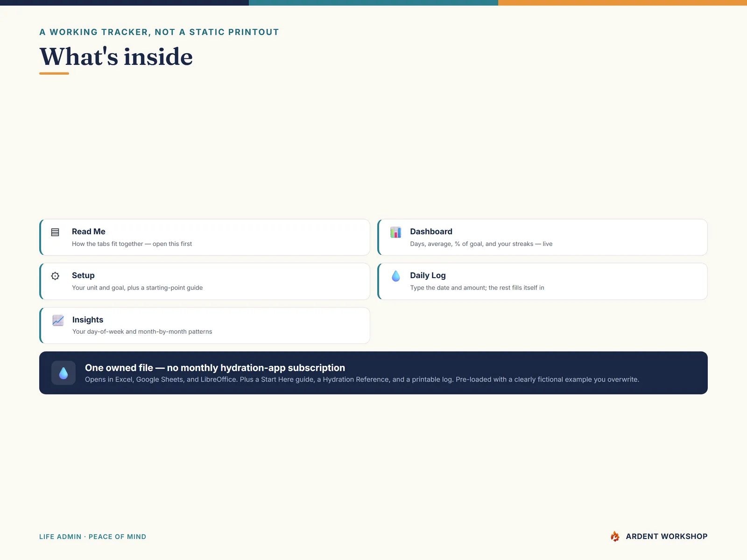Click the Insights line chart icon

58,320
